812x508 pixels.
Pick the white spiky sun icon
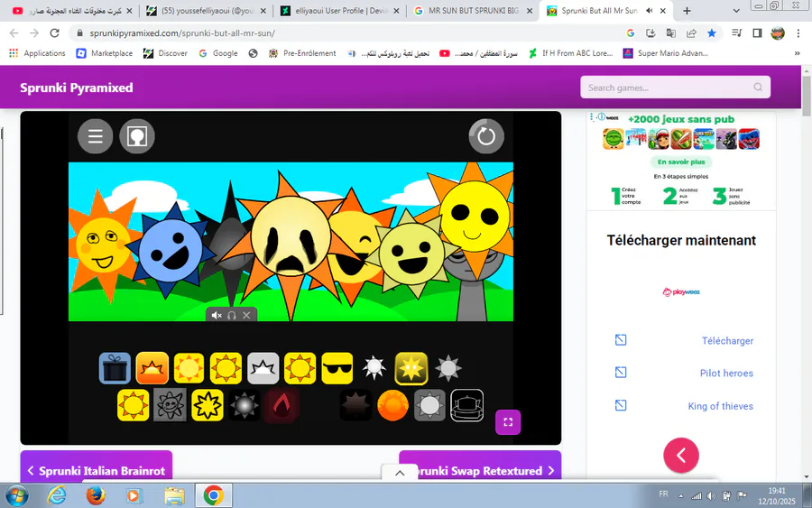click(x=374, y=368)
